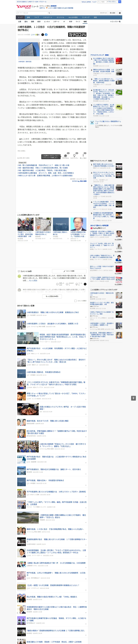Click the コメントを書く button
Viewport: 138px width, 644px height.
(69, 271)
